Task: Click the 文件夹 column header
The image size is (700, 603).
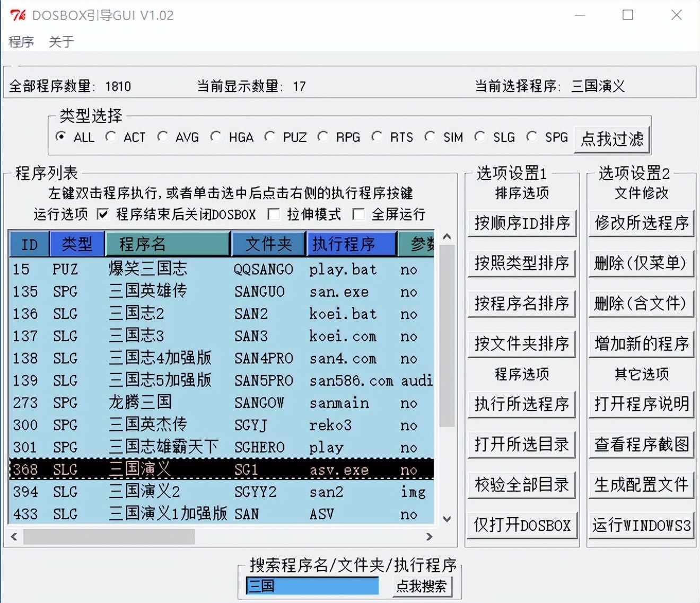Action: (268, 244)
